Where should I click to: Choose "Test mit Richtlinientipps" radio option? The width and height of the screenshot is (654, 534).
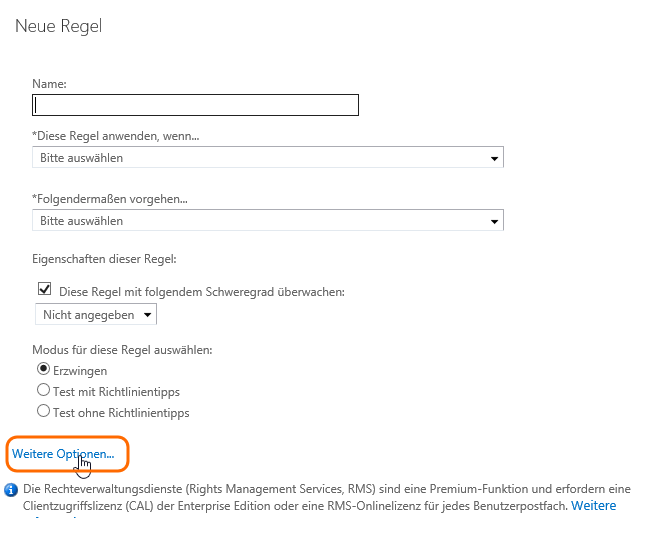43,390
